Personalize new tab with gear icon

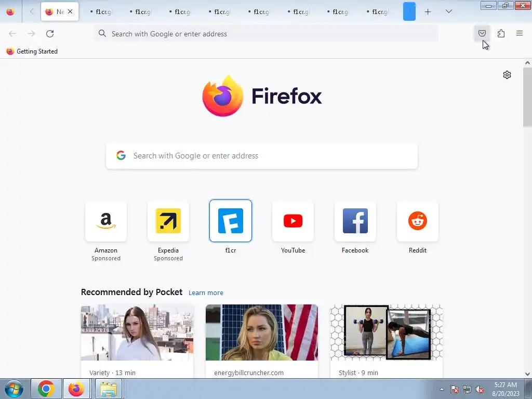tap(507, 75)
